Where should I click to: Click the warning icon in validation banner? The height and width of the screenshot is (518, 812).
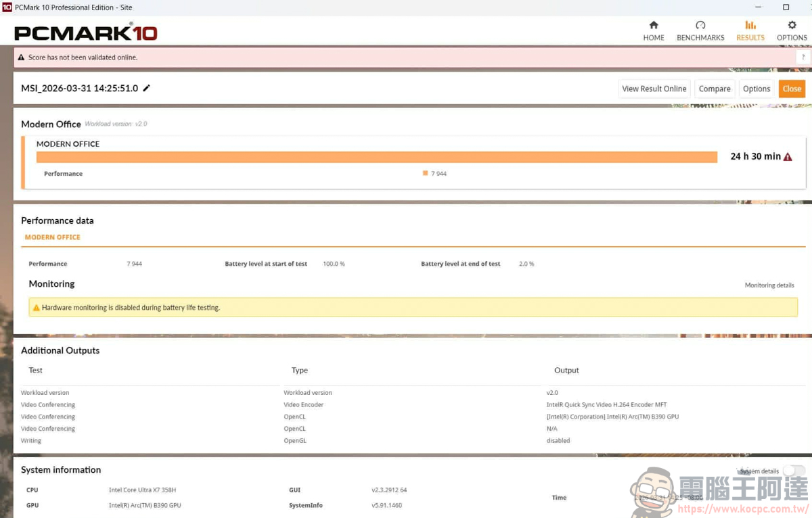22,57
